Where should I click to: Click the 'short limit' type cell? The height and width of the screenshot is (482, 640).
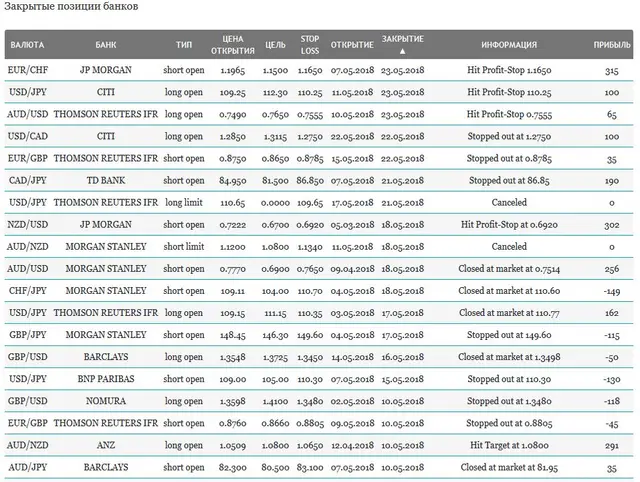[x=184, y=247]
